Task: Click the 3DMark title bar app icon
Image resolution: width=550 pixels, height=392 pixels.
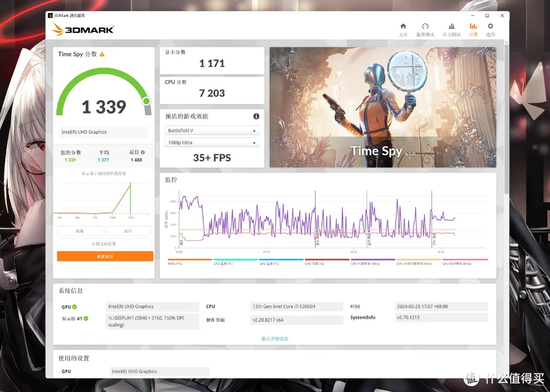Action: pyautogui.click(x=50, y=15)
